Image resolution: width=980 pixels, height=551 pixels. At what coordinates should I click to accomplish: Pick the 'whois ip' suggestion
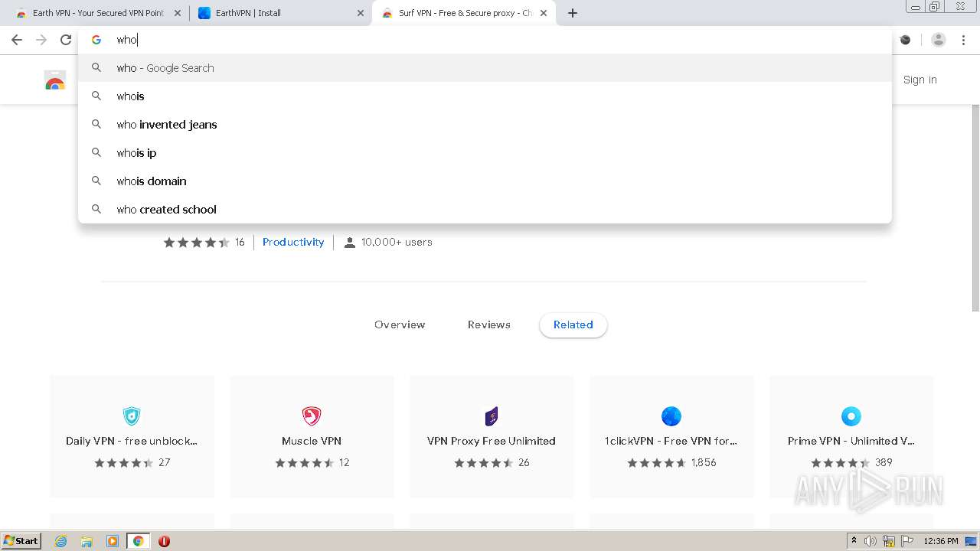(x=485, y=153)
